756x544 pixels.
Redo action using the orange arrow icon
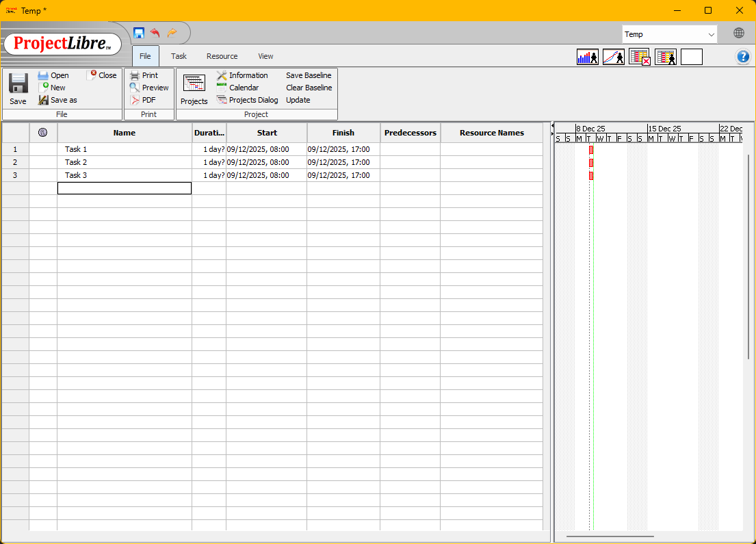click(172, 33)
